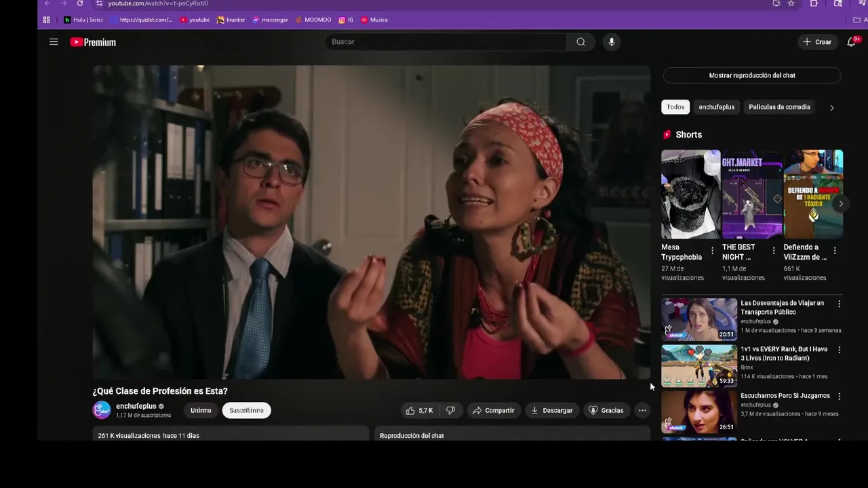Click the Unirme button

coord(201,411)
